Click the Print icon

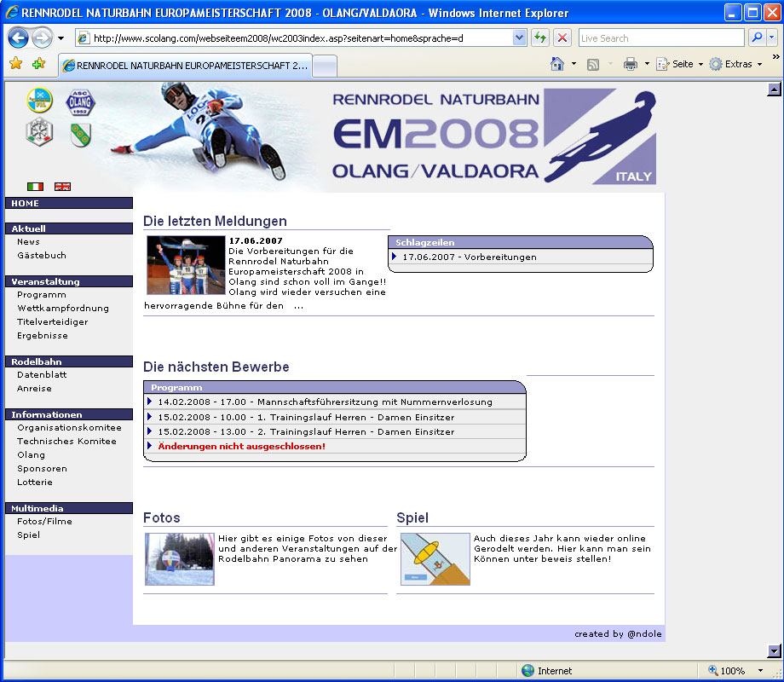tap(631, 64)
